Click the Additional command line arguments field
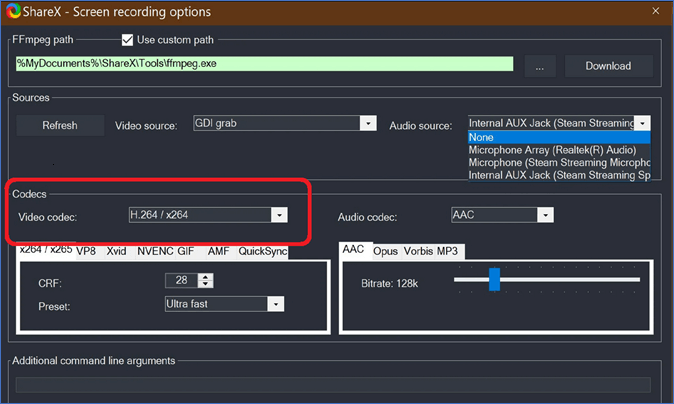 point(330,385)
